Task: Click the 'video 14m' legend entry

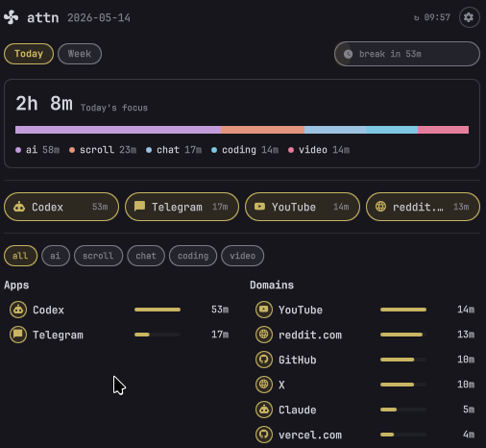Action: pyautogui.click(x=319, y=150)
